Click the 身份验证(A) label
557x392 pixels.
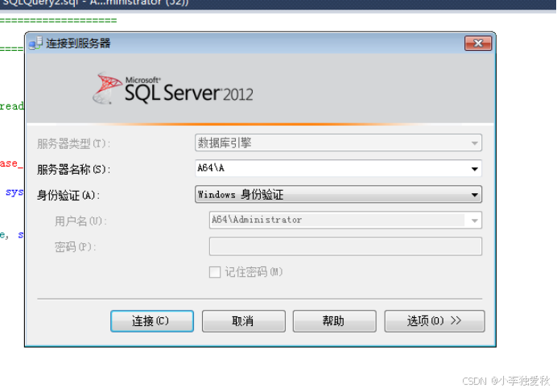pos(68,195)
